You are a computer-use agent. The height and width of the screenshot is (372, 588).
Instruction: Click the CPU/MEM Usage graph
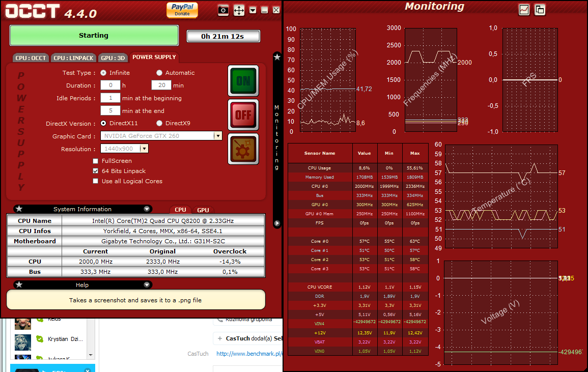click(x=328, y=80)
